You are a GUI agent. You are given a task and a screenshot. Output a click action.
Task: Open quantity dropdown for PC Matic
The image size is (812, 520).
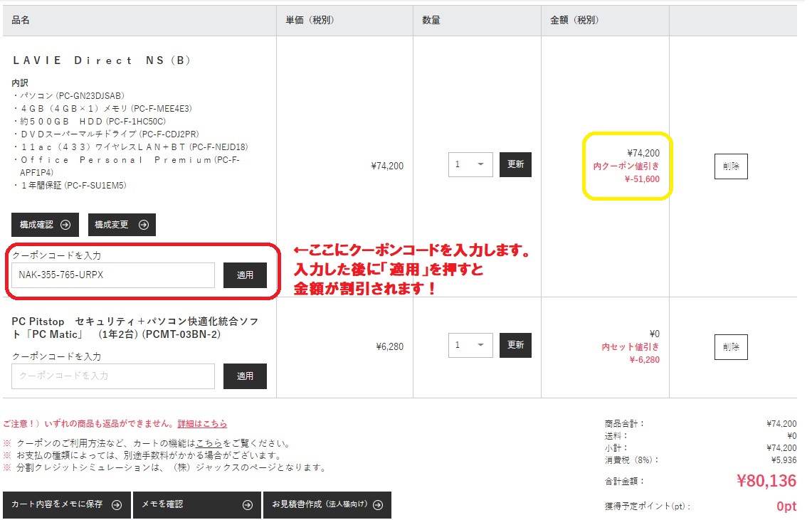470,345
